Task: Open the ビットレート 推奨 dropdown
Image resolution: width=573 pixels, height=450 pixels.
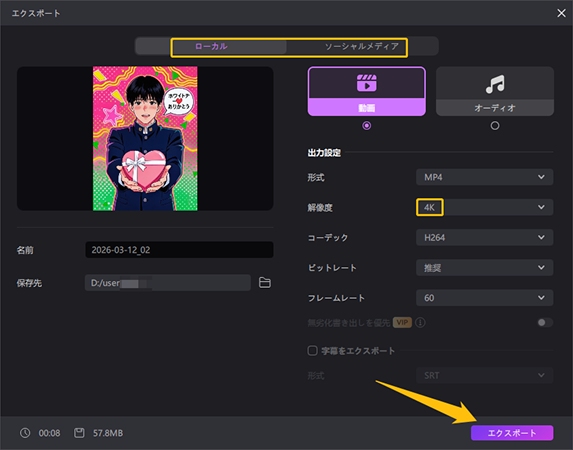Action: click(x=485, y=268)
